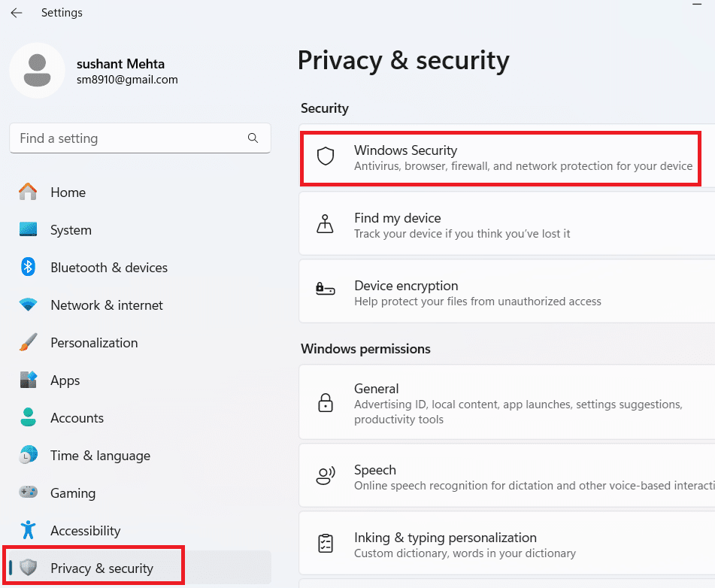The width and height of the screenshot is (715, 588).
Task: Go to Accessibility settings
Action: pos(85,531)
